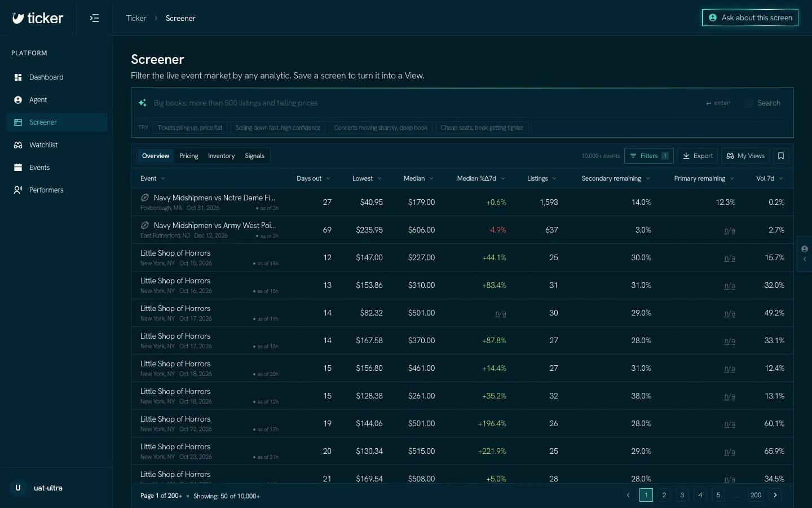This screenshot has width=812, height=508.
Task: Click the bookmark save view icon
Action: tap(781, 156)
